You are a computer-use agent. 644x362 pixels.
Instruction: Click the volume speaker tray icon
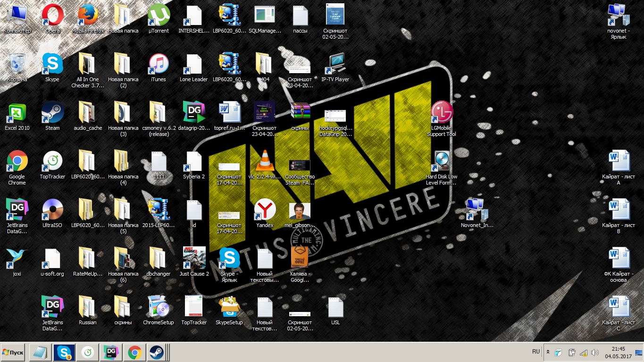(x=595, y=353)
